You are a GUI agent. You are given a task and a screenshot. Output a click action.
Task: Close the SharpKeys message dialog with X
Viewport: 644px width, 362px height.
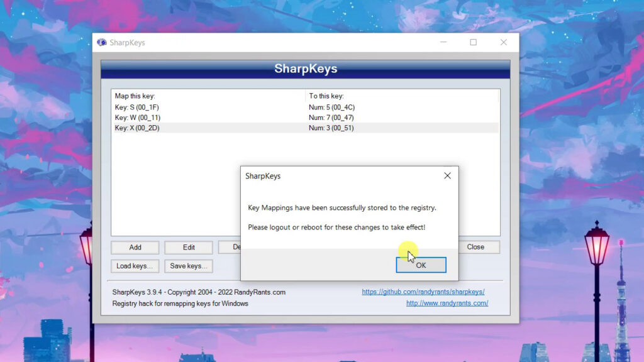[x=447, y=176]
